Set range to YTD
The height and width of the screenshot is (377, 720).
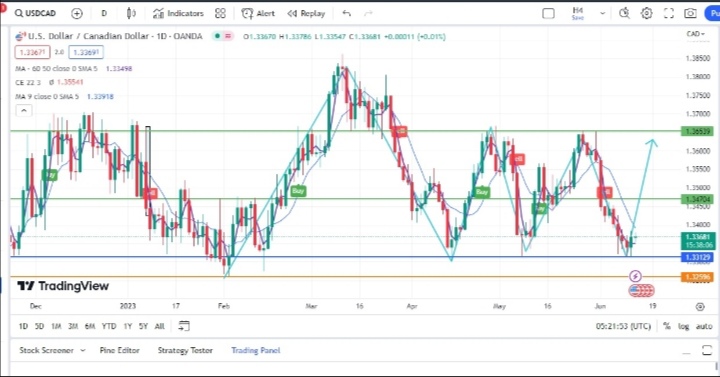109,326
